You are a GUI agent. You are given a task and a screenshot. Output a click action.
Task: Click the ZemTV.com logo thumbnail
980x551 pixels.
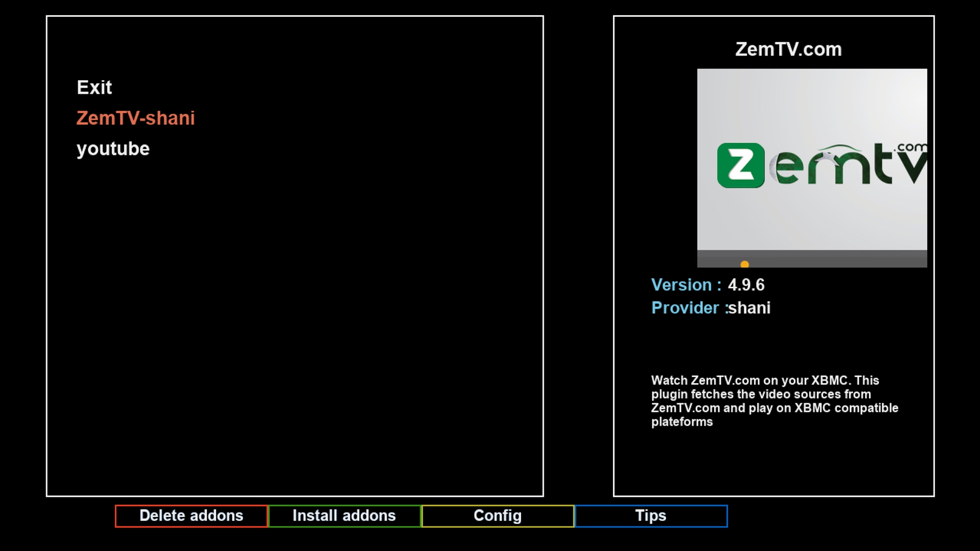[x=812, y=168]
